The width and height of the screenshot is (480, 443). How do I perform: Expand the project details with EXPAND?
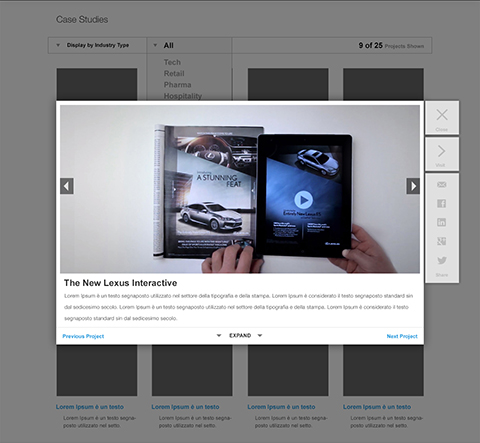click(240, 335)
